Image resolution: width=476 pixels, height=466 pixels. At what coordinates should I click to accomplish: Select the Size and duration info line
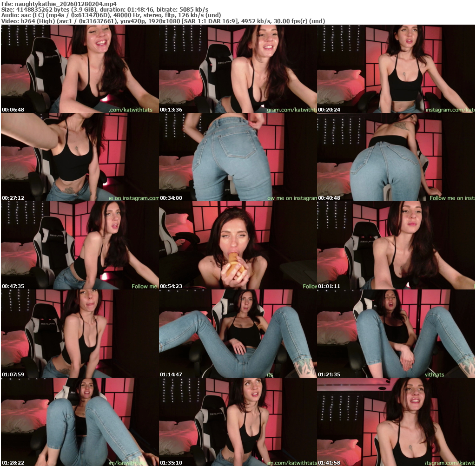[105, 9]
